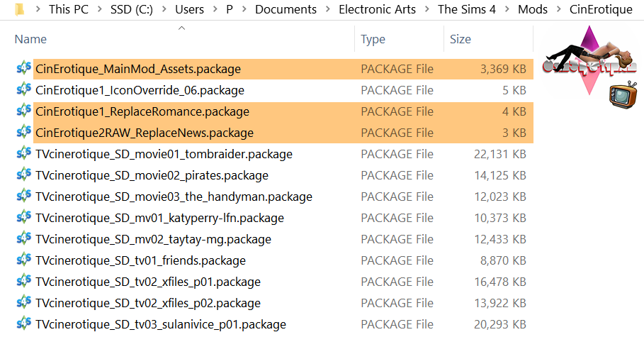
Task: Click the Sims icon beside mv01_katyperry-lfn package
Action: coord(24,217)
